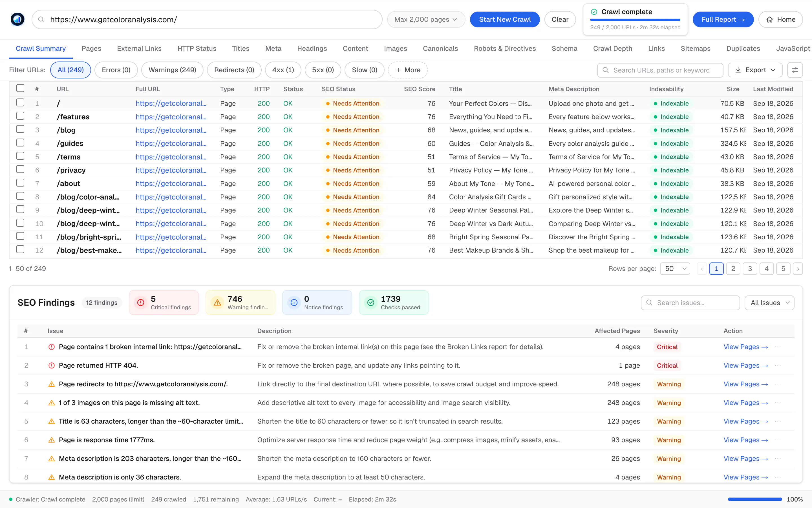Open the /guides full URL link
The height and width of the screenshot is (508, 812).
point(171,143)
